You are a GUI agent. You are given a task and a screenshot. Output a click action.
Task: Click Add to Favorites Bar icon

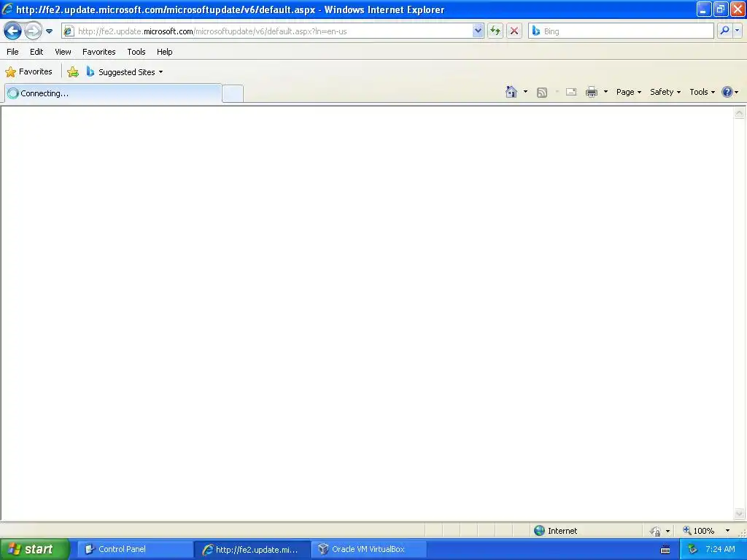(73, 72)
